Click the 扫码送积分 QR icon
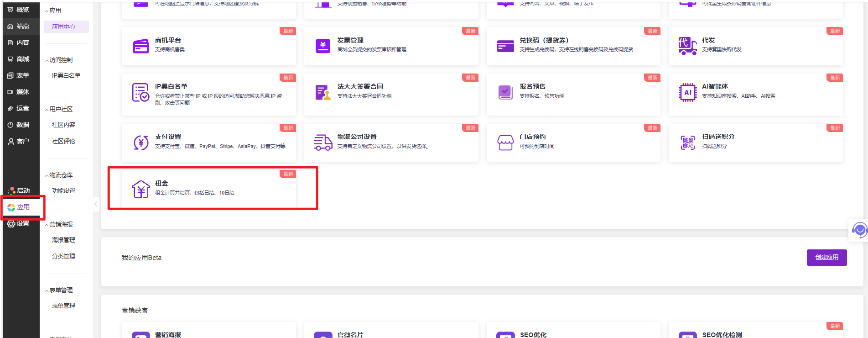Viewport: 868px width, 338px height. pyautogui.click(x=688, y=143)
